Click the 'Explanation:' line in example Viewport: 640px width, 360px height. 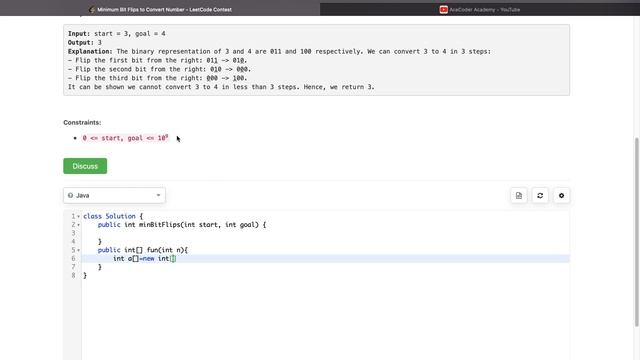pos(280,51)
